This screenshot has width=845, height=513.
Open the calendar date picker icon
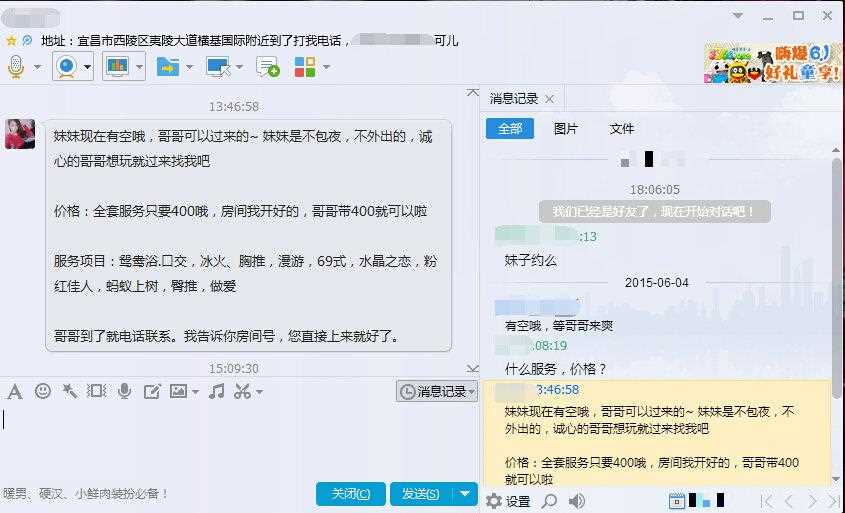pyautogui.click(x=676, y=501)
